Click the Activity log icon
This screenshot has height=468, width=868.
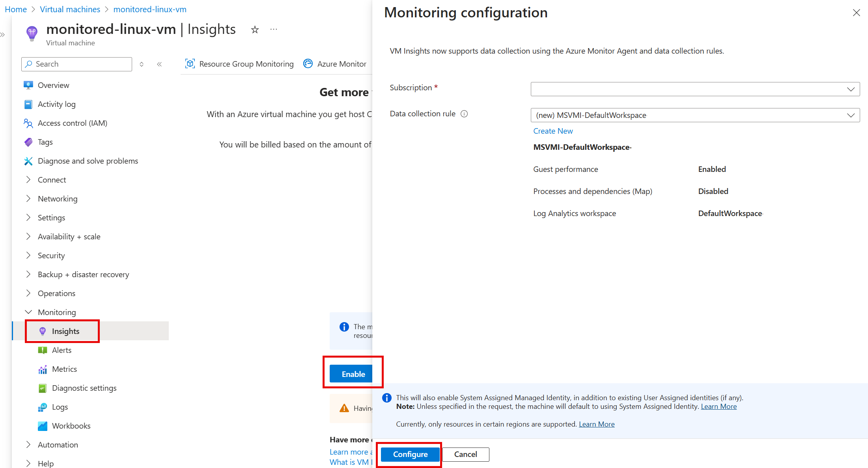coord(28,104)
